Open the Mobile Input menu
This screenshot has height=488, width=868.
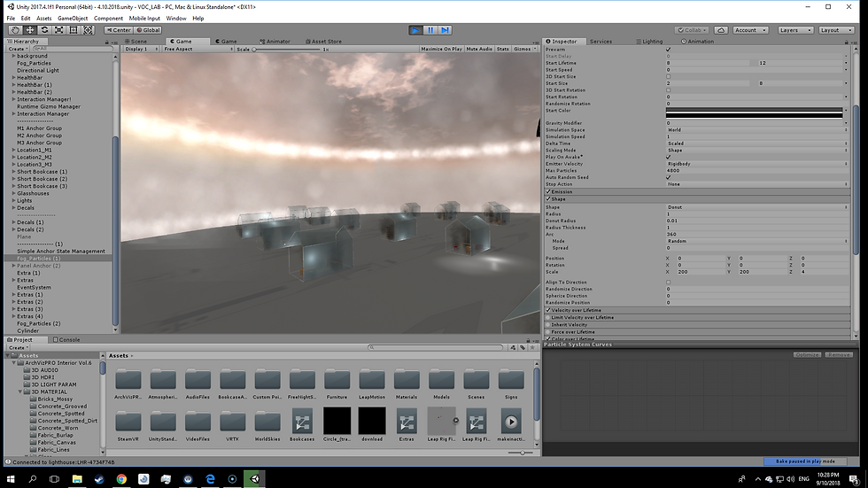click(144, 19)
